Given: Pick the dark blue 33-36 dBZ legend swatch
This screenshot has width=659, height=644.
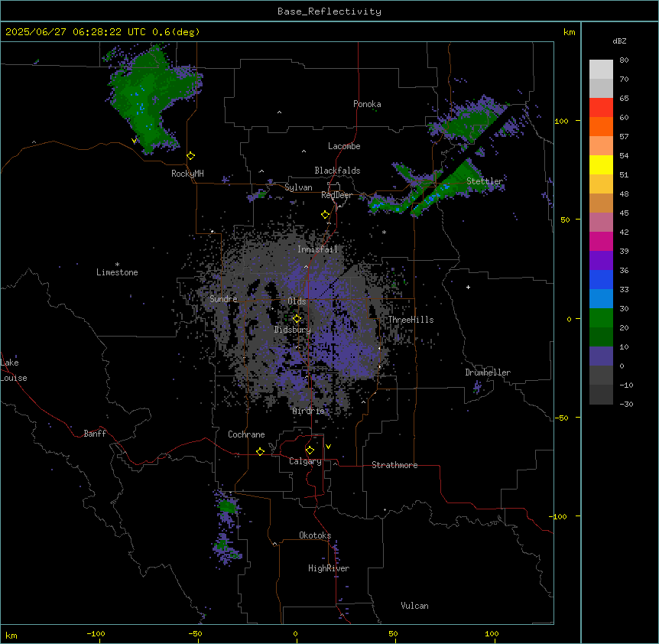Looking at the screenshot, I should click(601, 279).
